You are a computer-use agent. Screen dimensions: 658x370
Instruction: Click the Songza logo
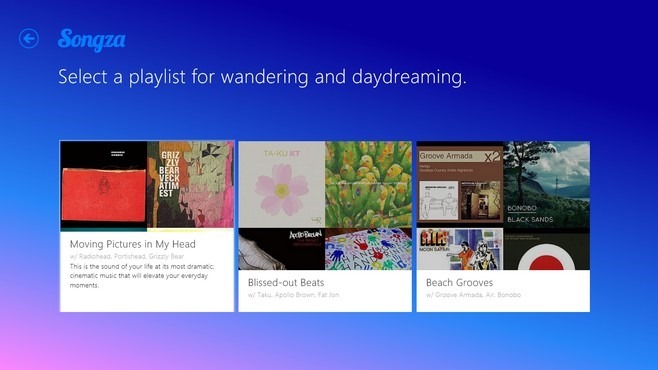point(91,40)
